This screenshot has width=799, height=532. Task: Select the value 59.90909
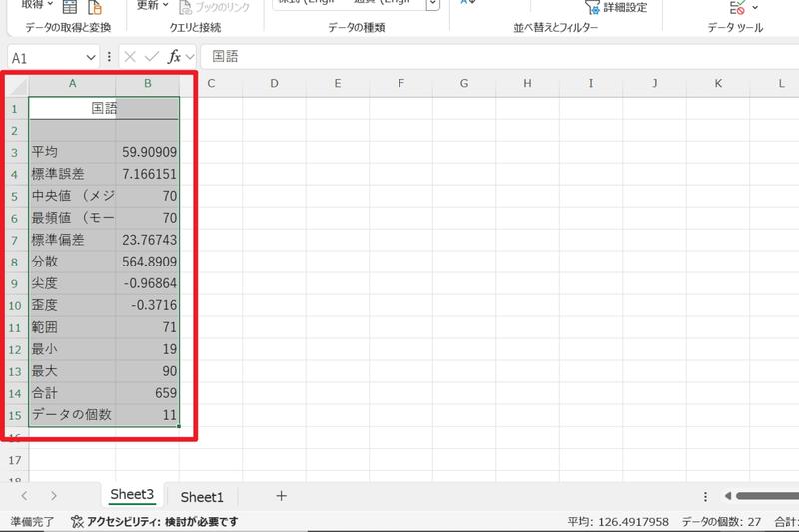pyautogui.click(x=147, y=152)
